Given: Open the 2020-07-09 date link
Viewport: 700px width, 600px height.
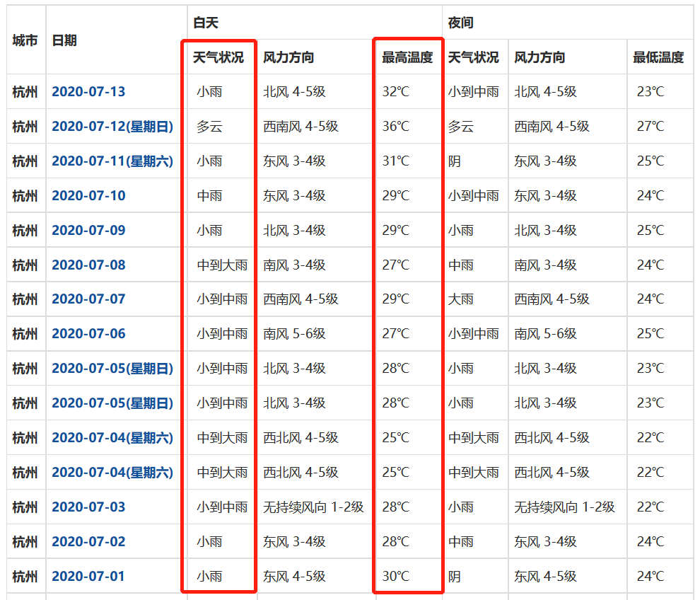Looking at the screenshot, I should tap(88, 231).
